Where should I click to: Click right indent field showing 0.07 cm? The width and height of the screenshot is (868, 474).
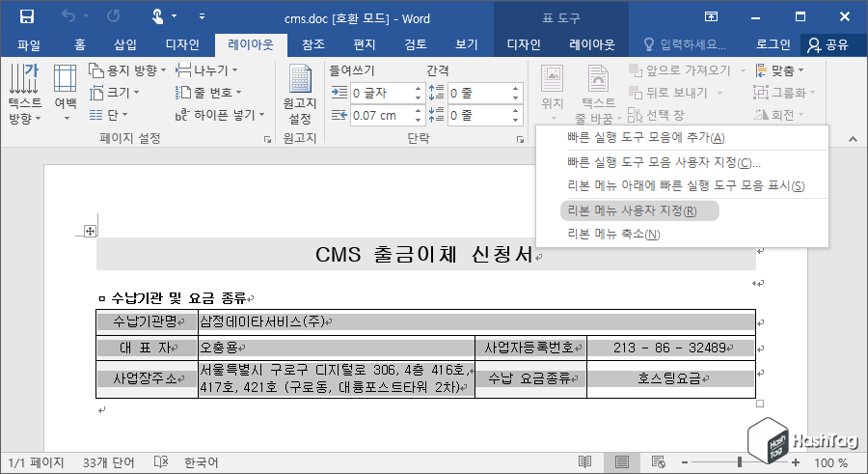[x=381, y=115]
